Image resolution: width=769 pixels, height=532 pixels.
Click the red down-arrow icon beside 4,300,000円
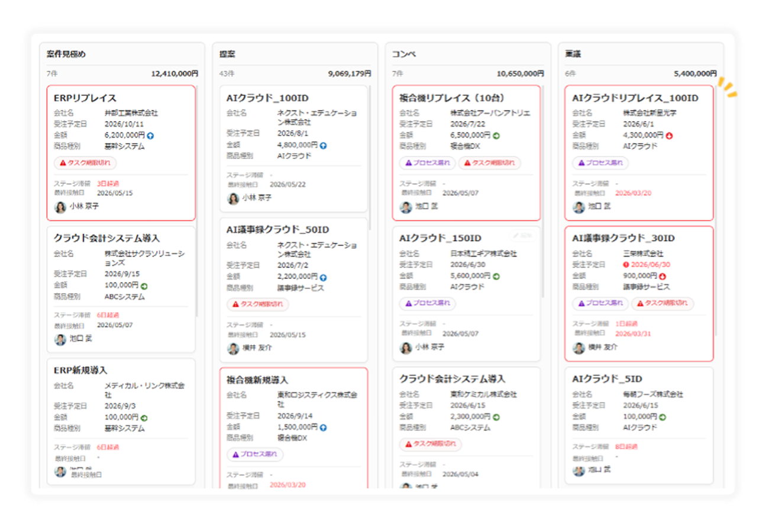coord(669,135)
